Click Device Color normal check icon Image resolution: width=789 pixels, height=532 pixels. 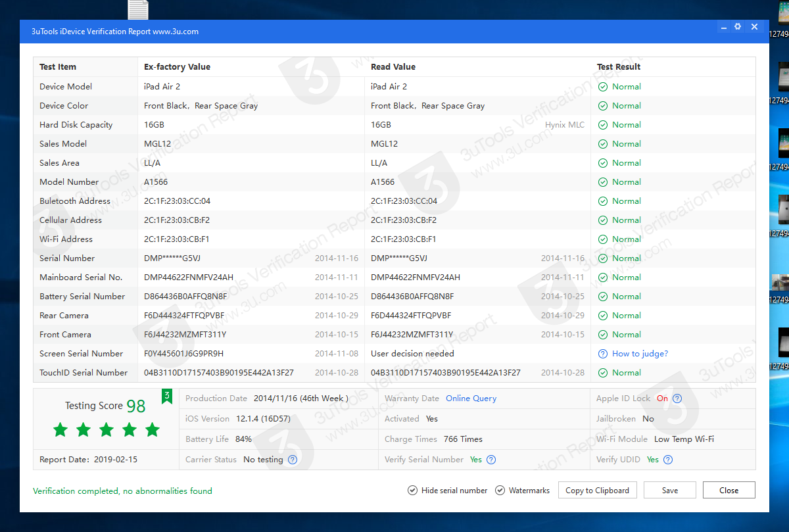[x=603, y=106]
